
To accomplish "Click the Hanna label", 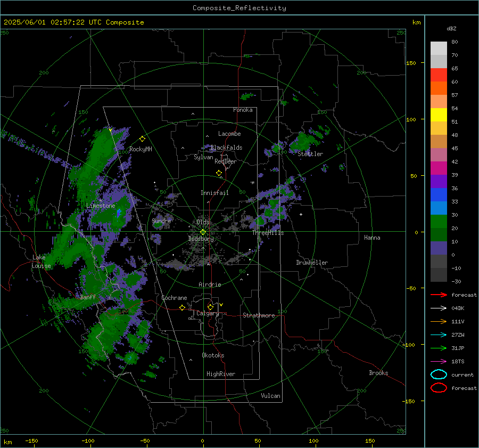I will [372, 238].
